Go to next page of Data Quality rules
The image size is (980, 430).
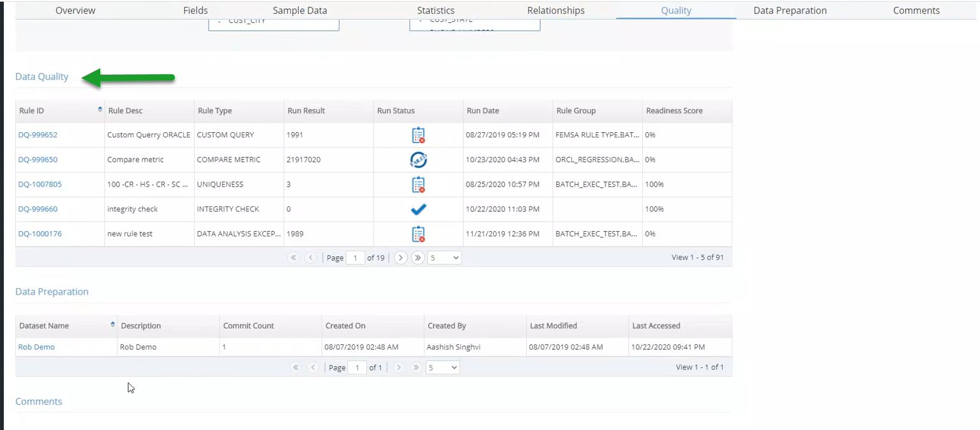(401, 257)
